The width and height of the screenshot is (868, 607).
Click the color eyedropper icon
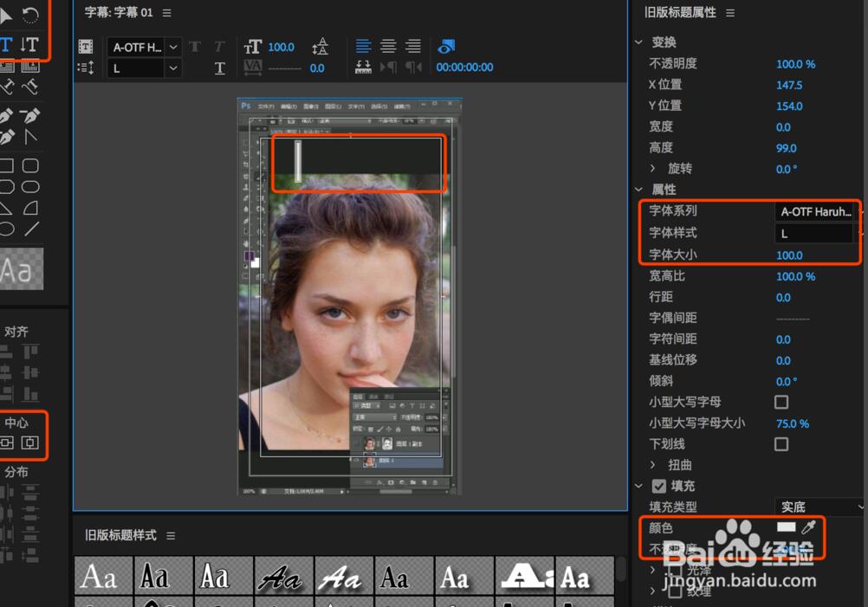click(x=808, y=527)
